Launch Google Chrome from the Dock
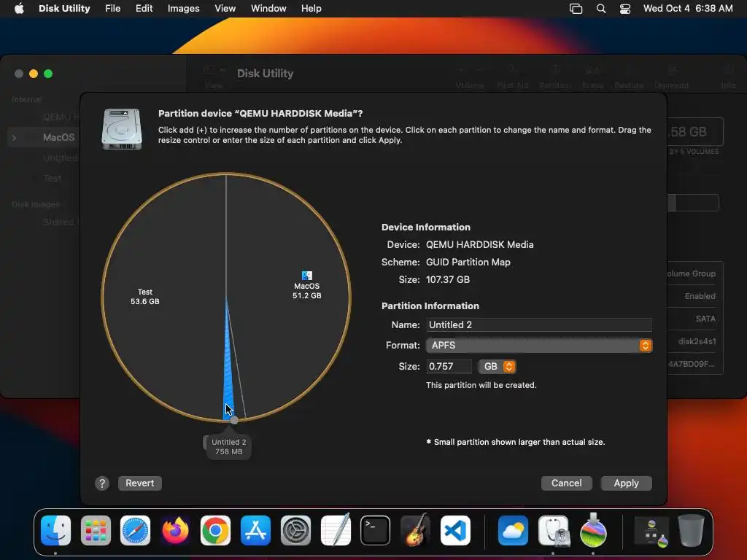 [x=215, y=531]
